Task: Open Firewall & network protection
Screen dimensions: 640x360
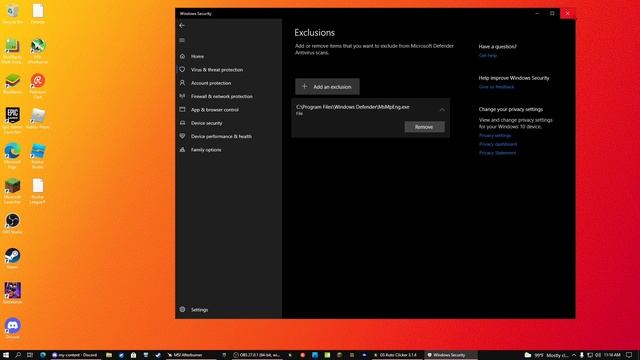Action: point(222,97)
